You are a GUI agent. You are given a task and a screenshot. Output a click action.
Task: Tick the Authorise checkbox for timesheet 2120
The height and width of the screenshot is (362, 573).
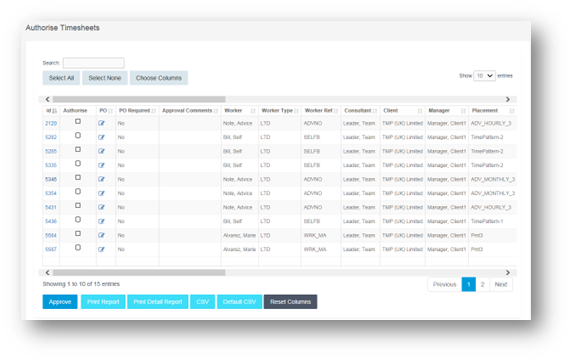[x=78, y=121]
